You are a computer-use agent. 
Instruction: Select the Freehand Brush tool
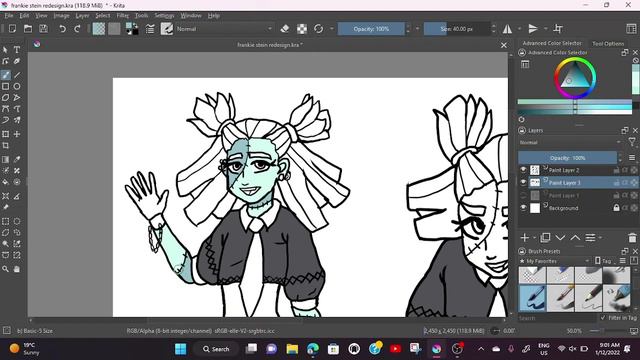pyautogui.click(x=5, y=75)
